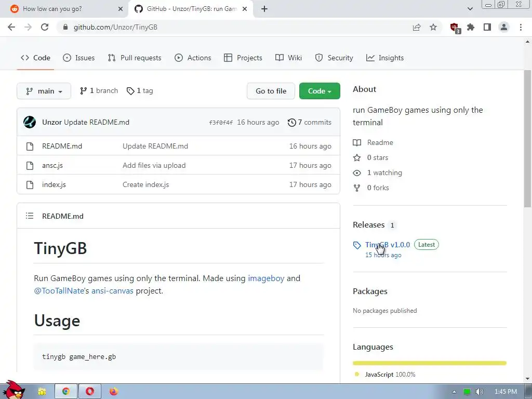This screenshot has height=399, width=532.
Task: Open the TinyGB v1.0.0 release
Action: 388,245
